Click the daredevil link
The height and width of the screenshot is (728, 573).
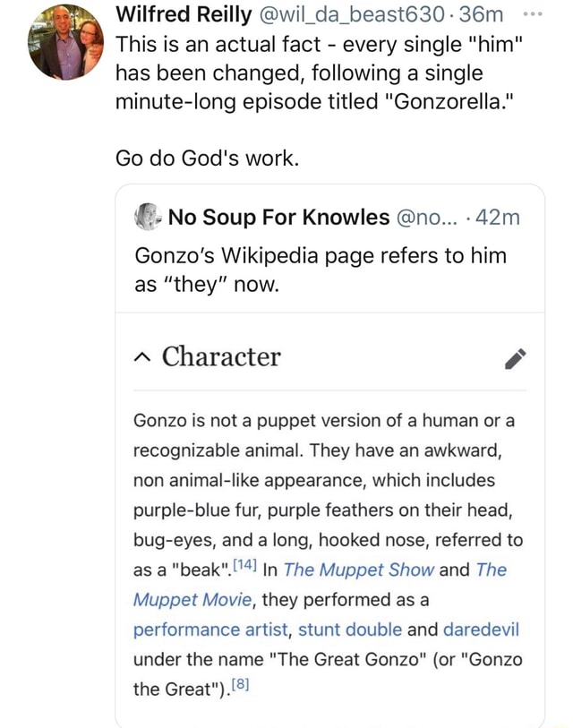point(482,629)
